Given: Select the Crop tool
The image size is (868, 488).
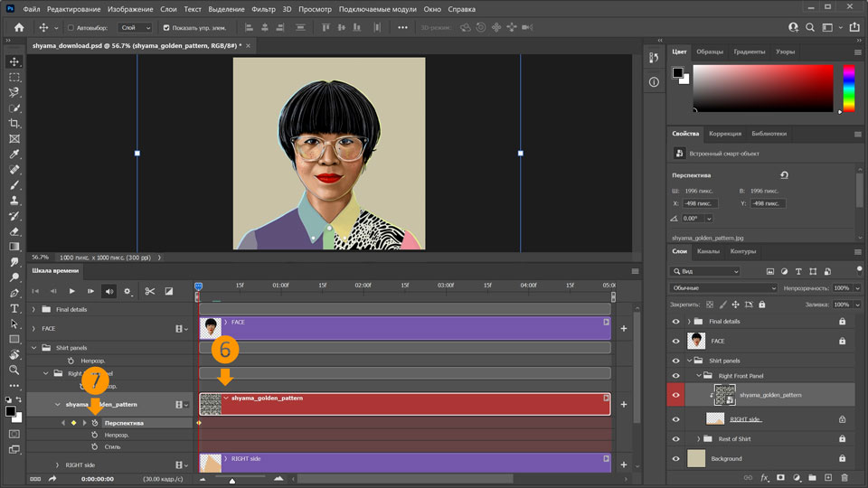Looking at the screenshot, I should (14, 123).
